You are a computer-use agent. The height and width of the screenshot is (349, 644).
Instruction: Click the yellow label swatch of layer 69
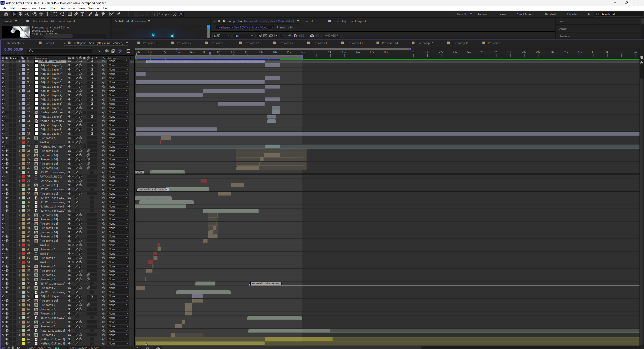click(23, 339)
